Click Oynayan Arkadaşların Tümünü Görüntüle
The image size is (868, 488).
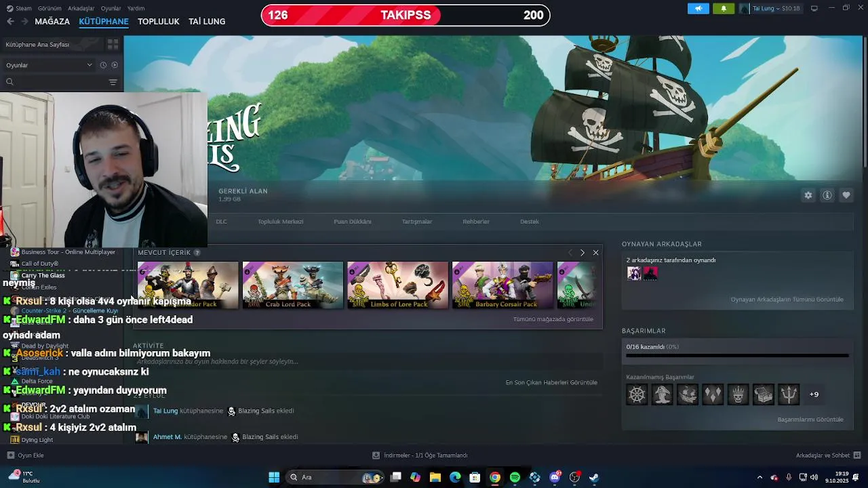(x=787, y=300)
